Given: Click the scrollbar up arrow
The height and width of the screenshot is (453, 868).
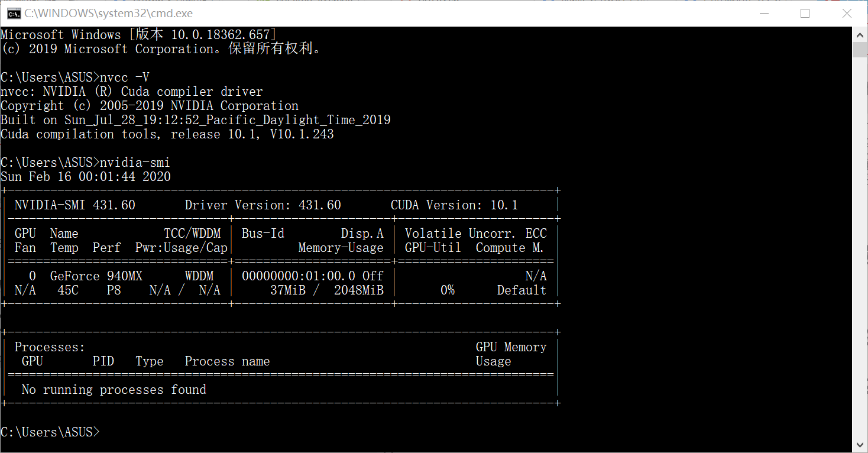Looking at the screenshot, I should click(x=860, y=34).
